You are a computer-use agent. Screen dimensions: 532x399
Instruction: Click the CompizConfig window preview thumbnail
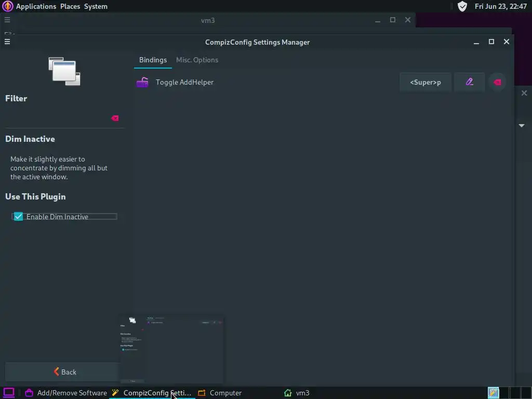171,349
